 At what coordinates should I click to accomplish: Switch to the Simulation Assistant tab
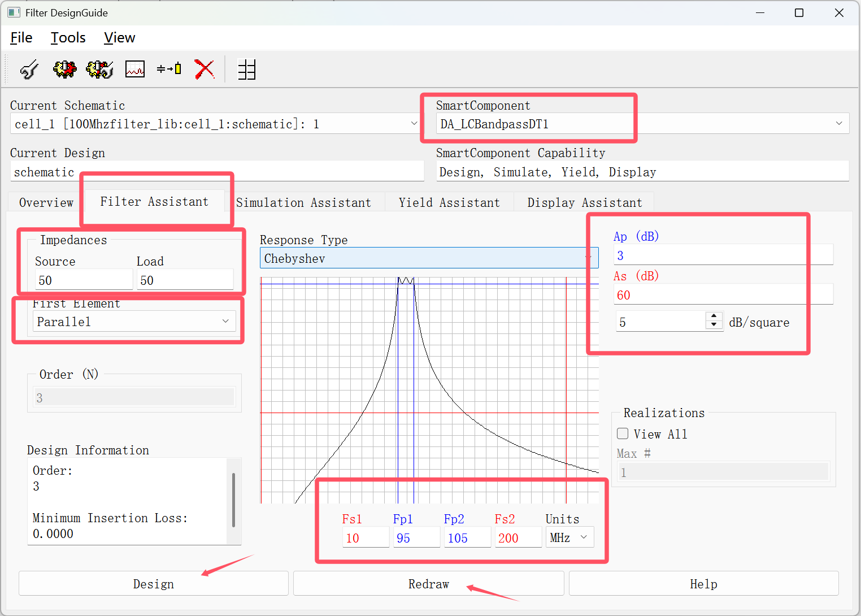(x=303, y=203)
